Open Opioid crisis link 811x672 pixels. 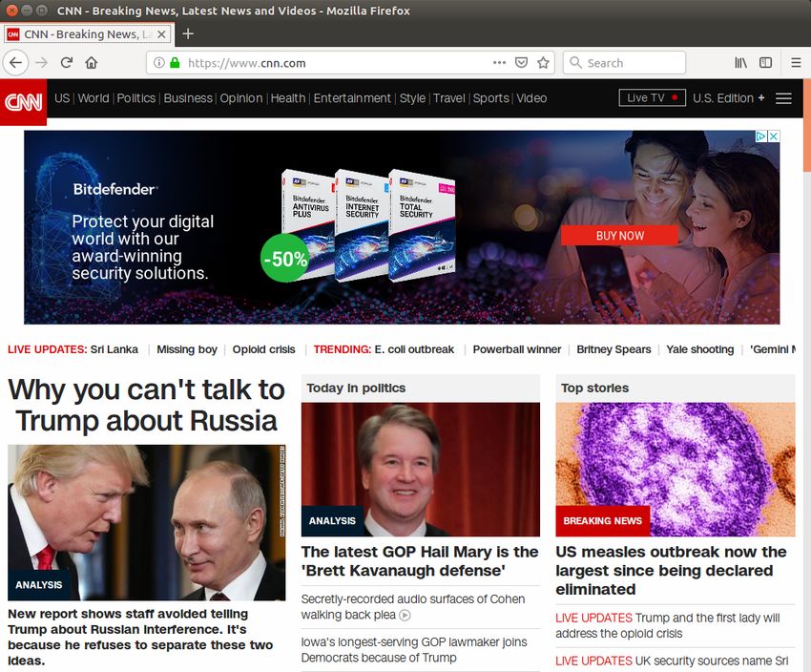(263, 349)
